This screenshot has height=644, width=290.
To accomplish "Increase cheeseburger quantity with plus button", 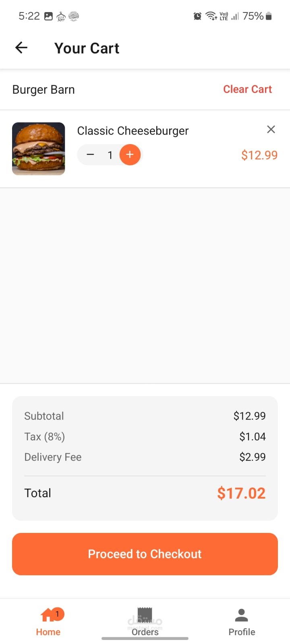I will point(130,155).
